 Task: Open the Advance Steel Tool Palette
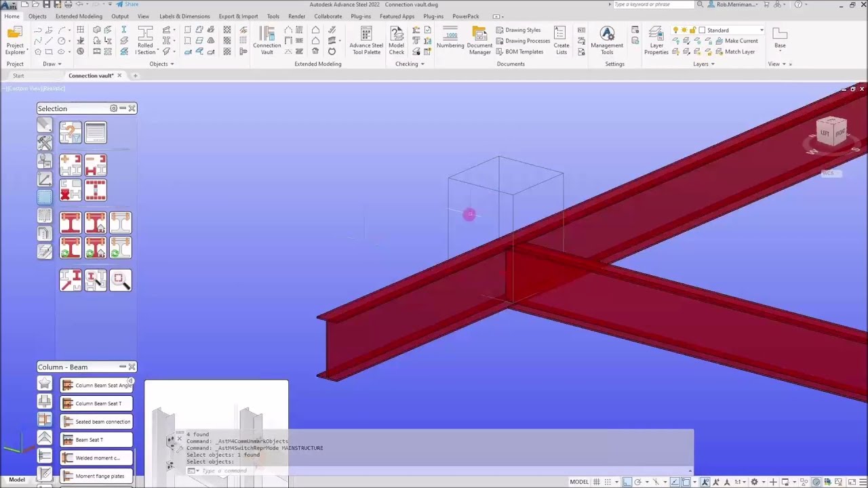pos(366,41)
